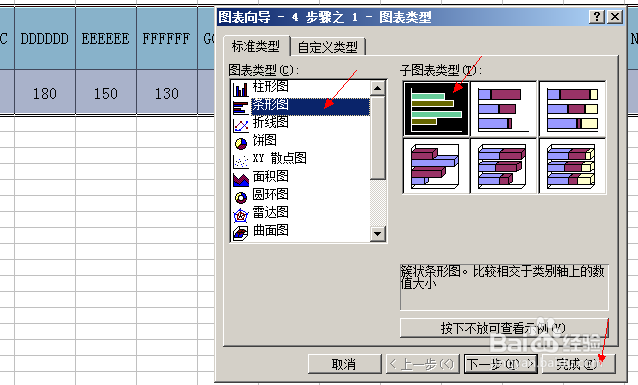Choose the 3-D stacked bar sub-type thumbnail

[x=503, y=166]
